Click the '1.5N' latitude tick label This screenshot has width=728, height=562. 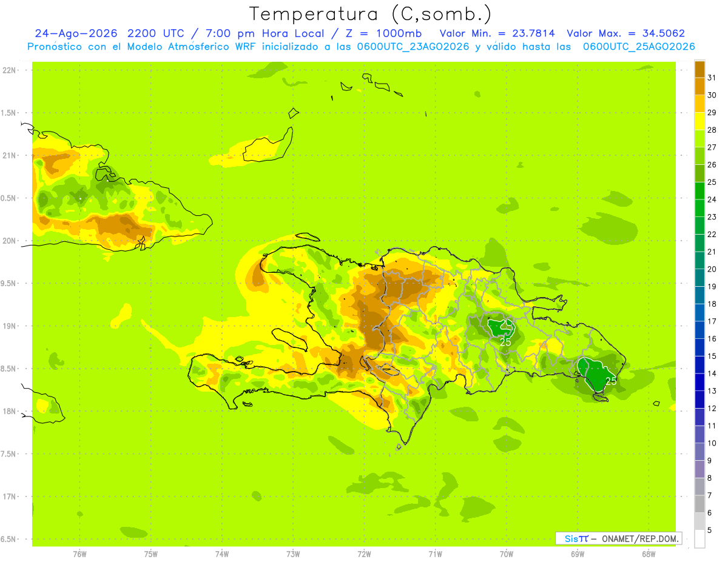pyautogui.click(x=10, y=113)
